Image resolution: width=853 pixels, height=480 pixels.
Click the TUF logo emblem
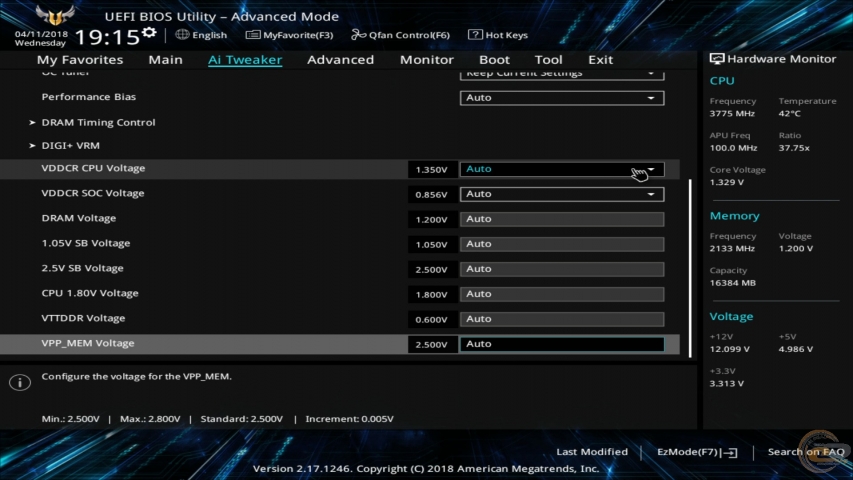[54, 15]
